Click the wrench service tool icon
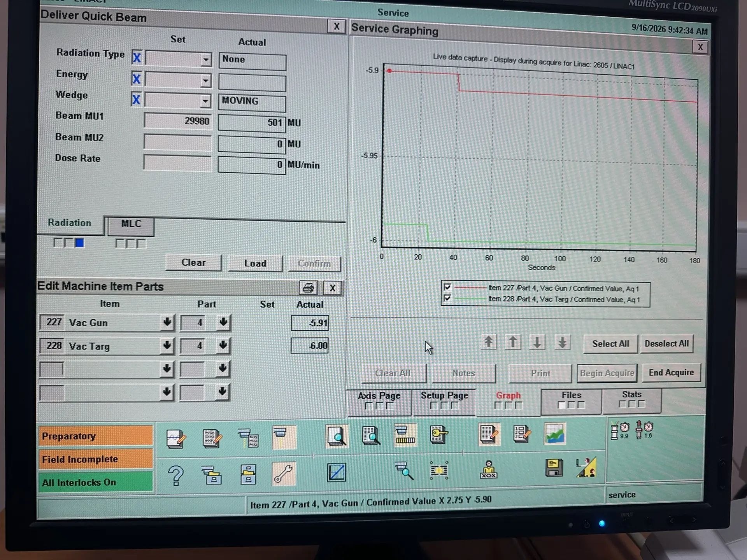 coord(284,474)
